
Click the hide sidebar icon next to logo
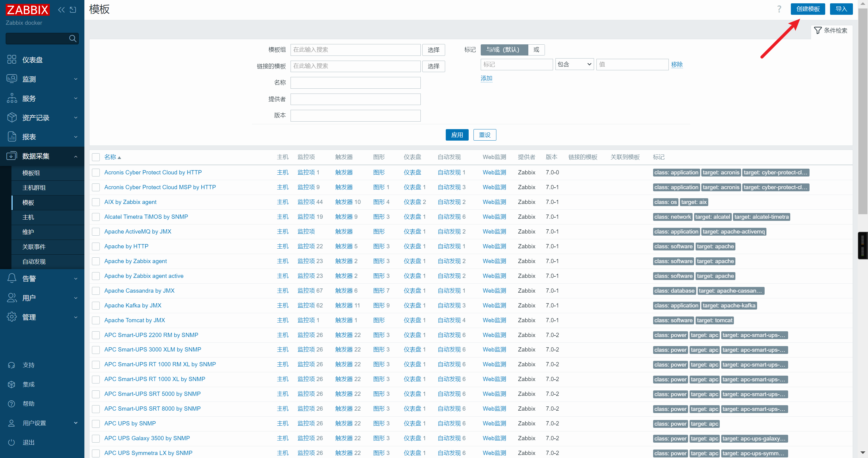[x=73, y=10]
